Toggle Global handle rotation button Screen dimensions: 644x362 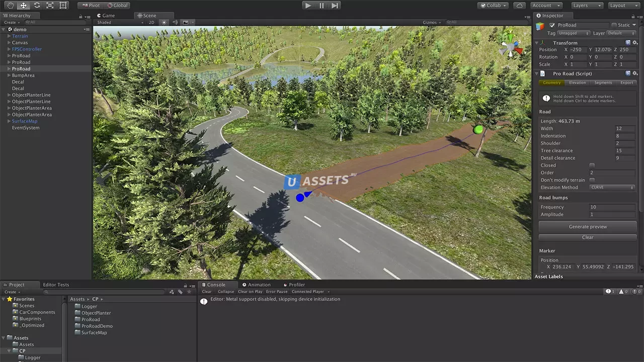click(118, 6)
